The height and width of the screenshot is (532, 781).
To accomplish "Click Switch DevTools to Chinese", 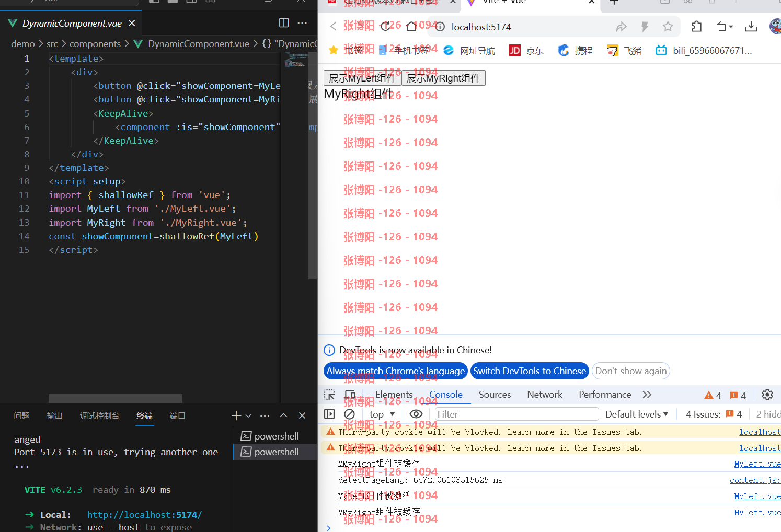I will tap(530, 371).
